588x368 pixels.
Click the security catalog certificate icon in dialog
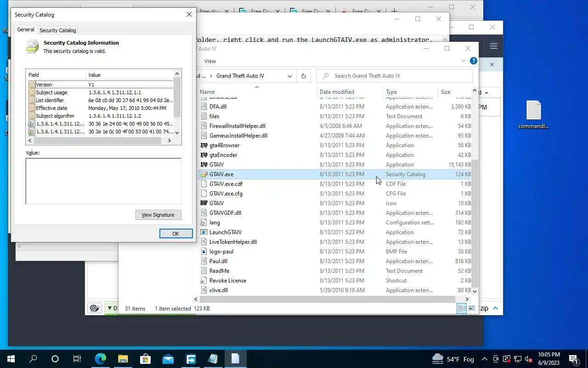click(33, 46)
